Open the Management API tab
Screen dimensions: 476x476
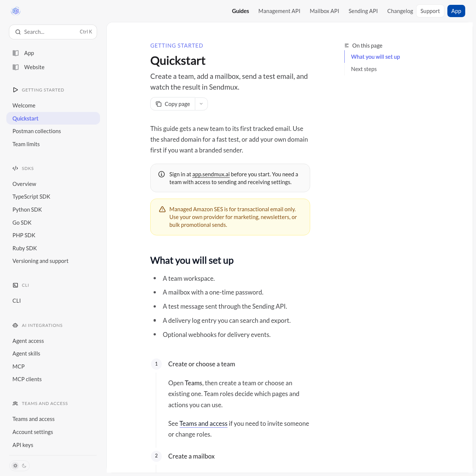pyautogui.click(x=279, y=11)
